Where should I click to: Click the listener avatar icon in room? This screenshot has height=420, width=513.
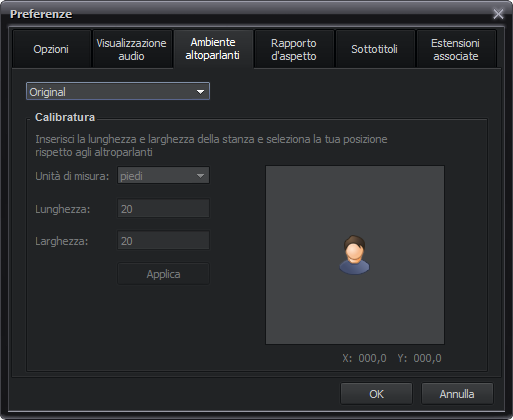click(354, 255)
